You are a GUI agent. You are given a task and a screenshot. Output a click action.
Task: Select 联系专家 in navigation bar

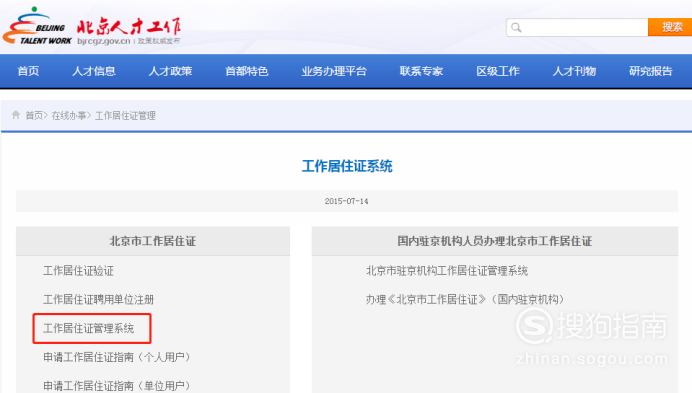[x=421, y=71]
